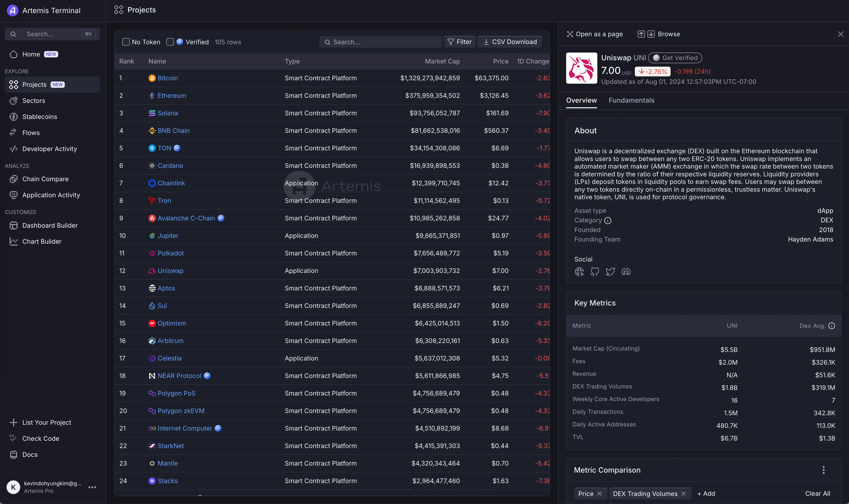Switch to the Fundamentals tab

(x=631, y=100)
